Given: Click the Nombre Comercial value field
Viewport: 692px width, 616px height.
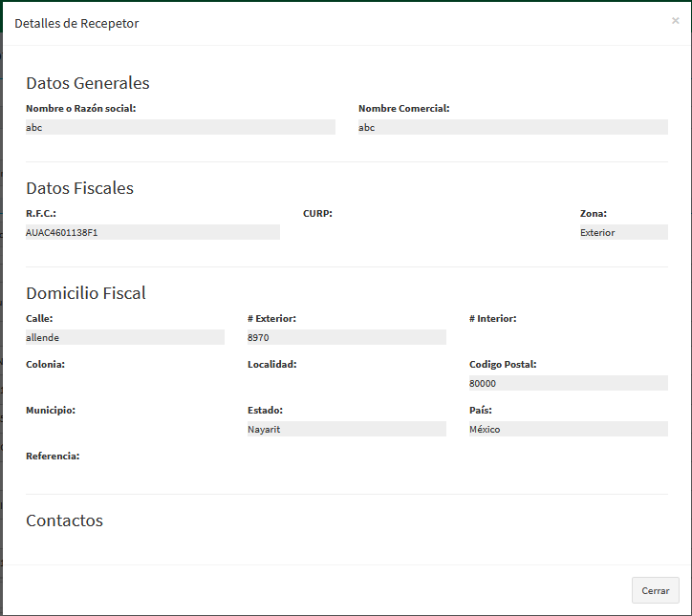Looking at the screenshot, I should (x=512, y=127).
